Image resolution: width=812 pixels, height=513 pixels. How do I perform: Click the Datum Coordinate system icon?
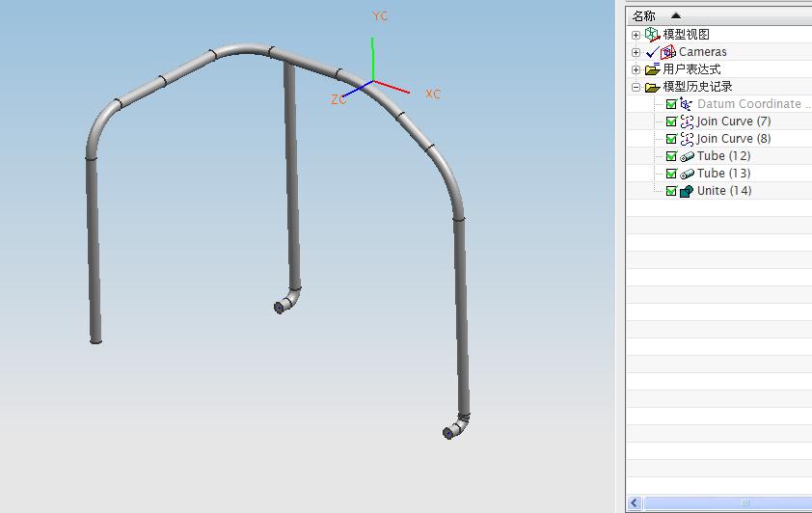point(687,104)
